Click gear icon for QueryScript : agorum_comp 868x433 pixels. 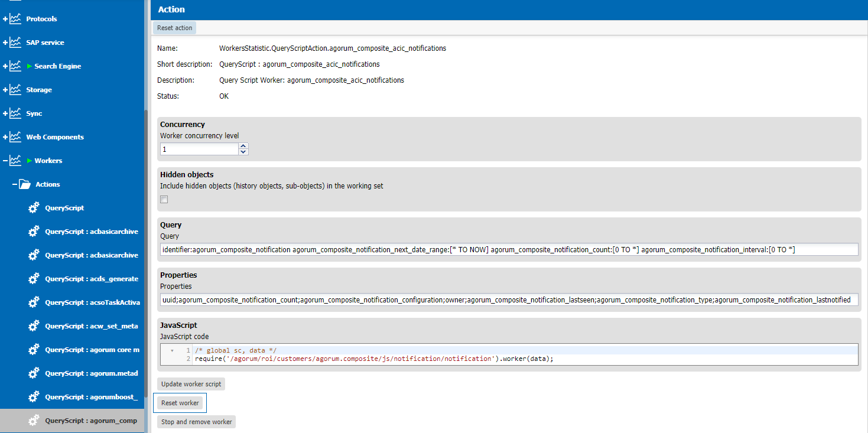(x=34, y=421)
